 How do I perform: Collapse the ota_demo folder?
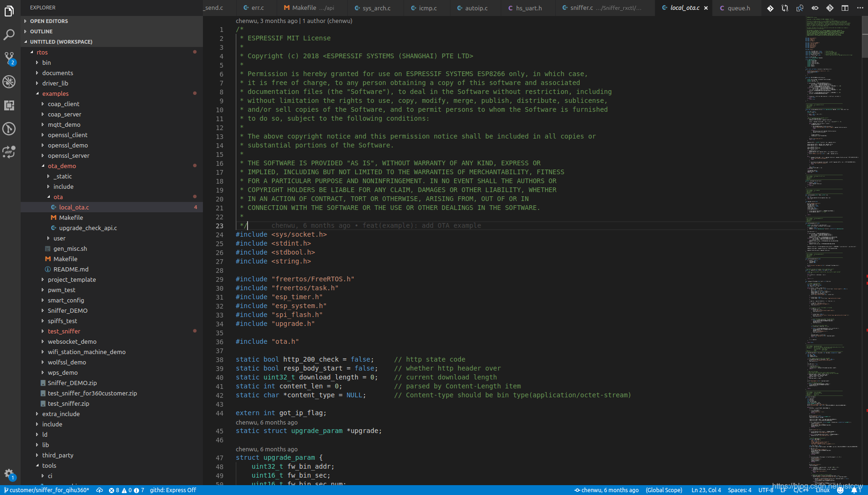[112, 166]
